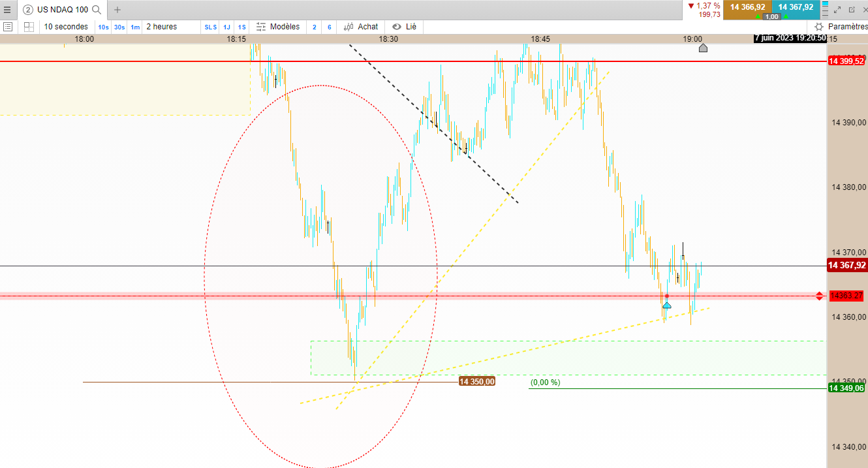
Task: Click the brown 14 350,00 line label
Action: pos(477,382)
